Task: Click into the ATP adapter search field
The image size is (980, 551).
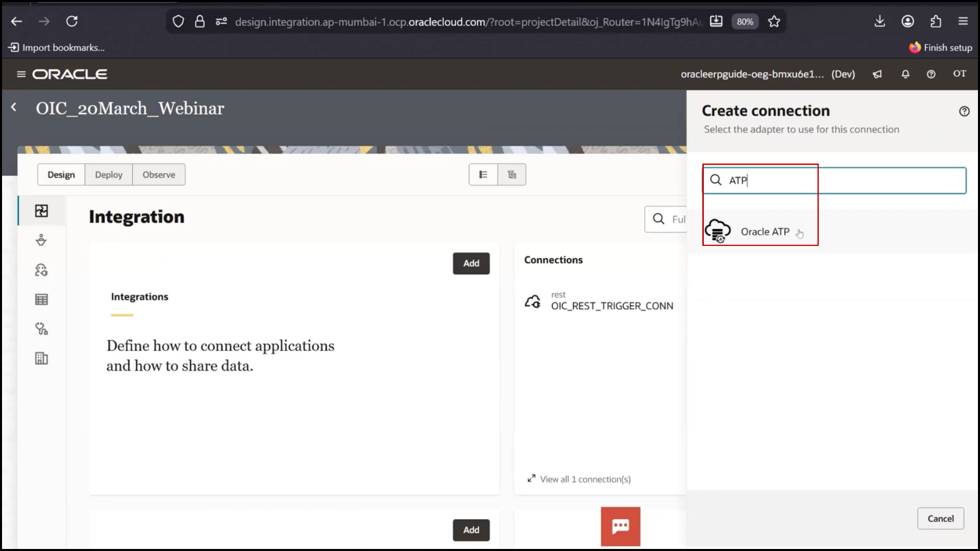Action: click(835, 180)
